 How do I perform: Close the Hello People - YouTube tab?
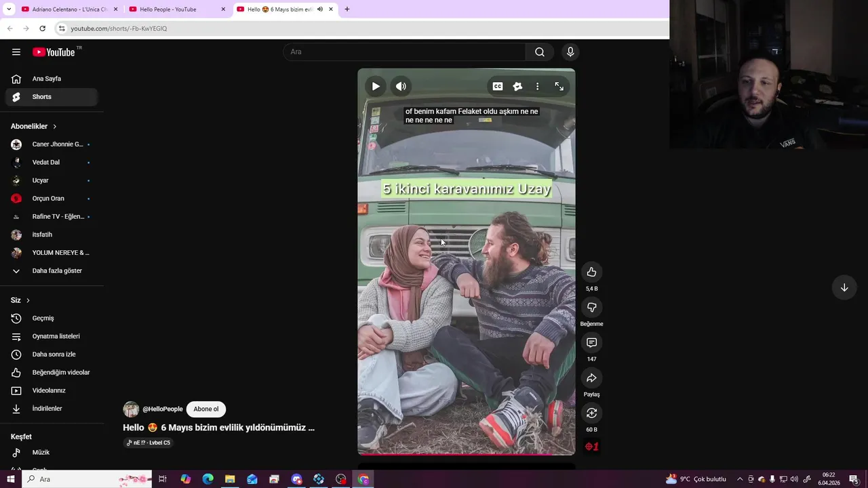(x=223, y=9)
